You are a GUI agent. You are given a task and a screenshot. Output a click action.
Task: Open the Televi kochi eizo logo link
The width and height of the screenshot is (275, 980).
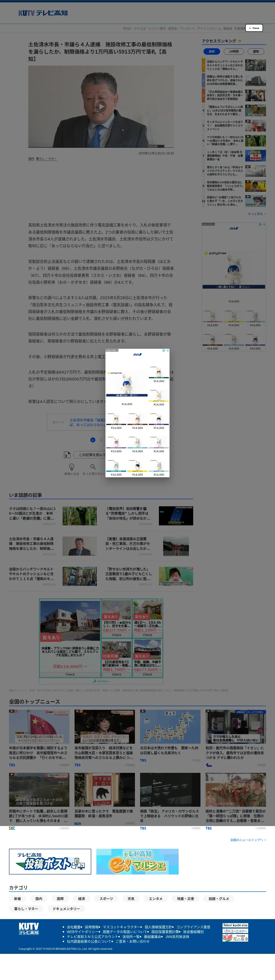(x=236, y=925)
